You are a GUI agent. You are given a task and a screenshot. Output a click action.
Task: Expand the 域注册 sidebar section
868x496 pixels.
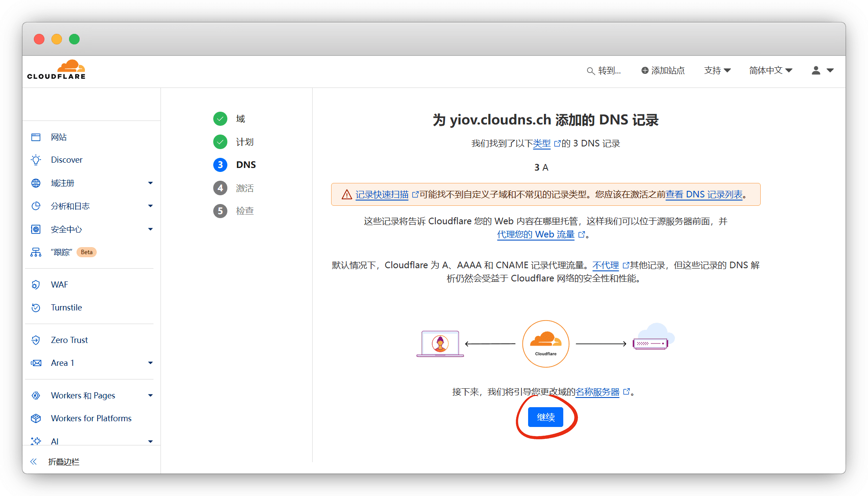150,183
